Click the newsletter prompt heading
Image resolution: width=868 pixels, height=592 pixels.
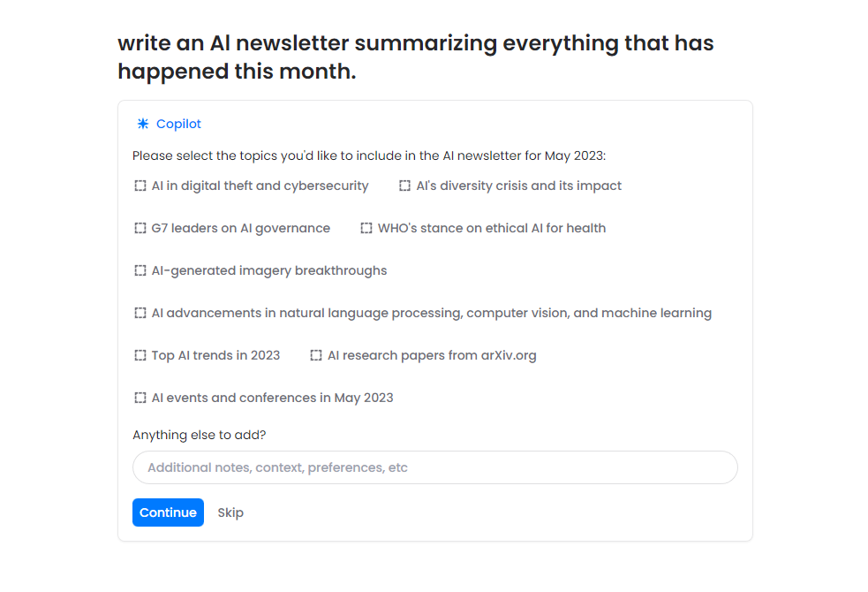click(415, 57)
